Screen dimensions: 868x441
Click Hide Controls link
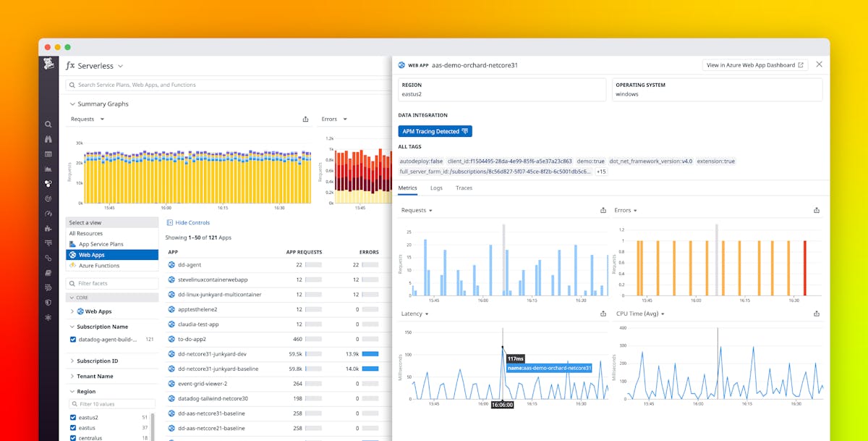click(188, 222)
